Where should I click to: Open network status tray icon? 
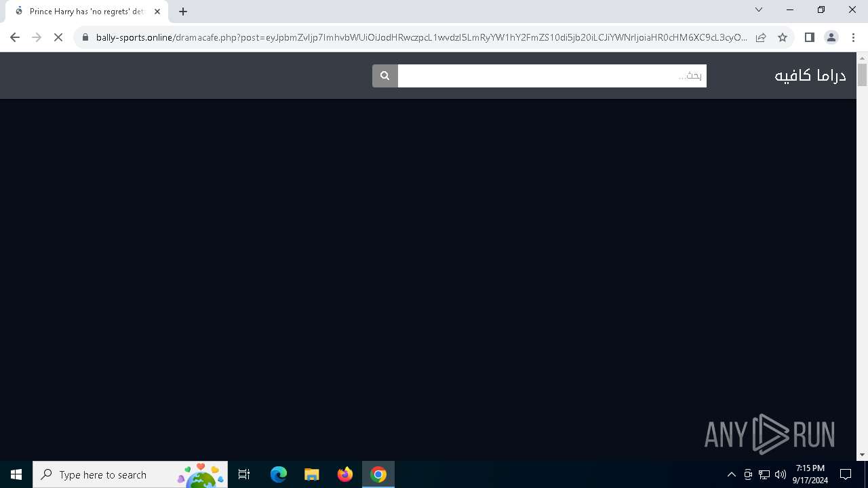764,474
